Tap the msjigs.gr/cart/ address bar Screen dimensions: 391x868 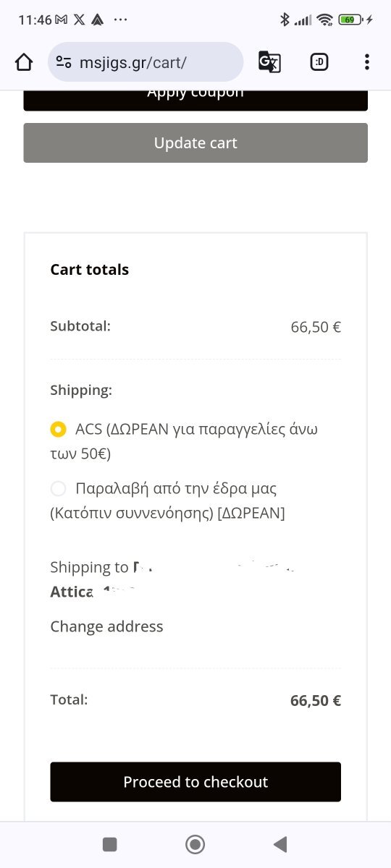(x=146, y=62)
